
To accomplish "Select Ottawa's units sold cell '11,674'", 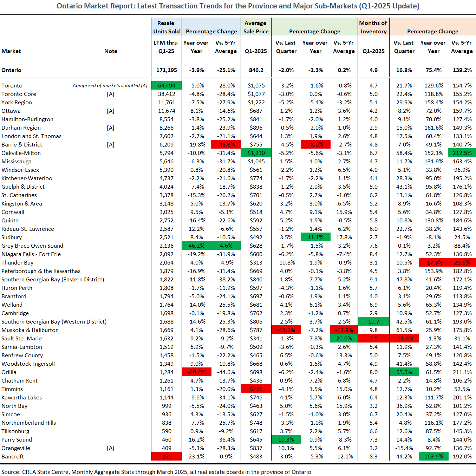I will click(167, 111).
